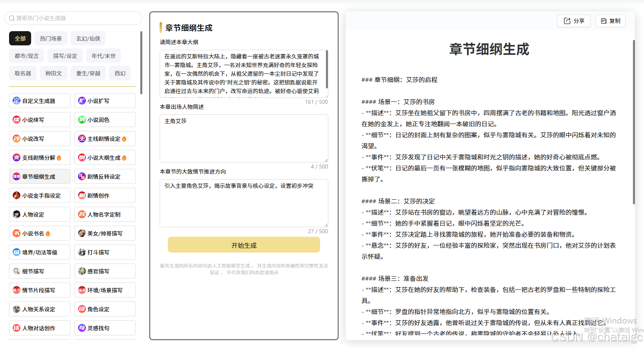Click the 复制 copy button
This screenshot has height=348, width=644.
pyautogui.click(x=610, y=21)
